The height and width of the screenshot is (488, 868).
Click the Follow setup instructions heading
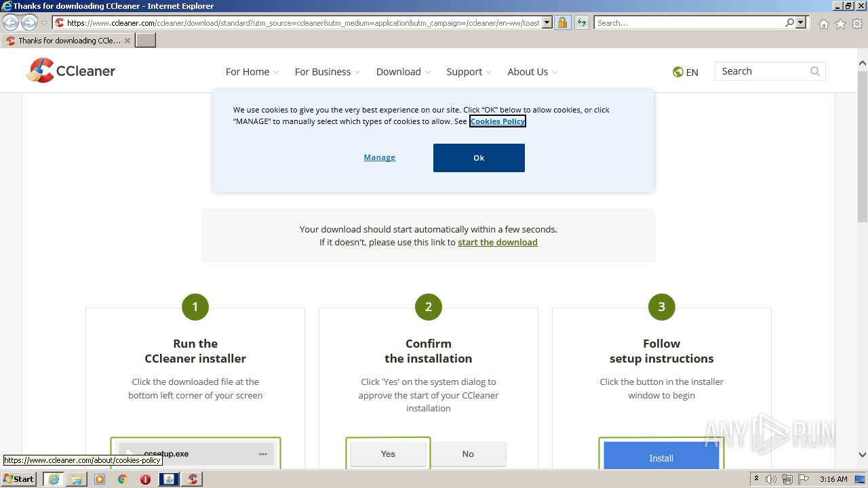click(x=661, y=351)
